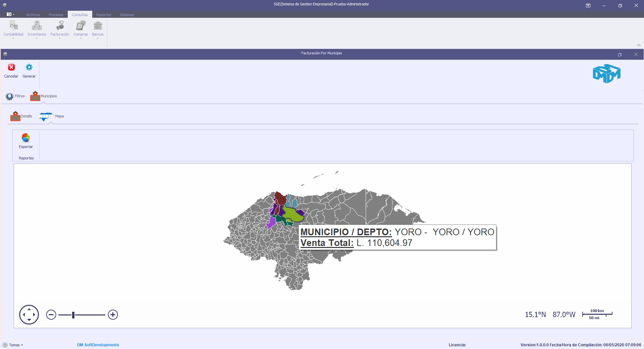Image resolution: width=644 pixels, height=349 pixels.
Task: Open the Reportes ribbon tab
Action: point(104,15)
